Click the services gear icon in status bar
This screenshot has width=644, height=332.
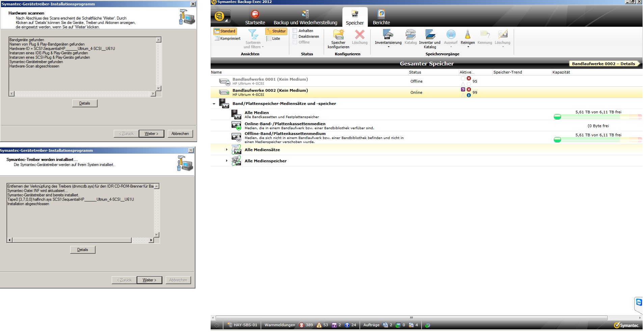coord(428,325)
